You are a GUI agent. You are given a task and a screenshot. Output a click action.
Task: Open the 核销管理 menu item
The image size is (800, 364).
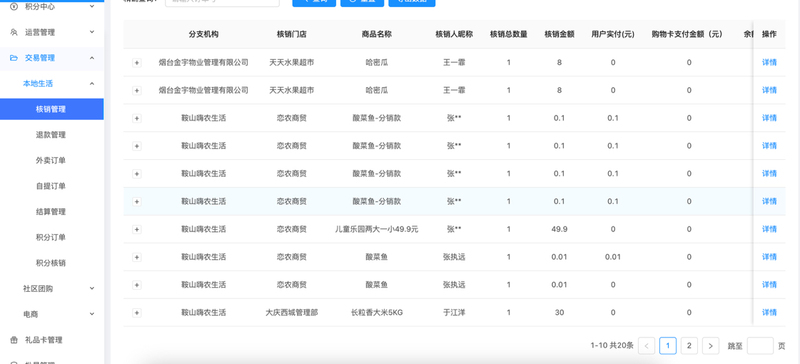52,109
